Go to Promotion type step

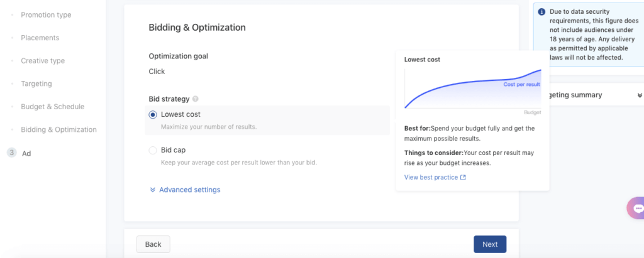(46, 14)
